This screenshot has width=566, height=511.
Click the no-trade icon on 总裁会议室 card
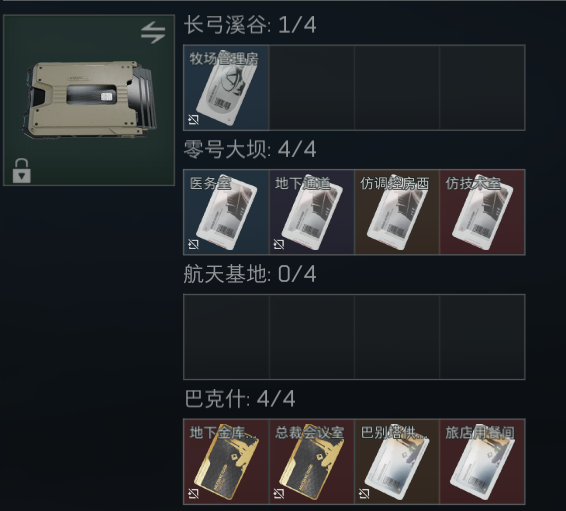(x=279, y=493)
